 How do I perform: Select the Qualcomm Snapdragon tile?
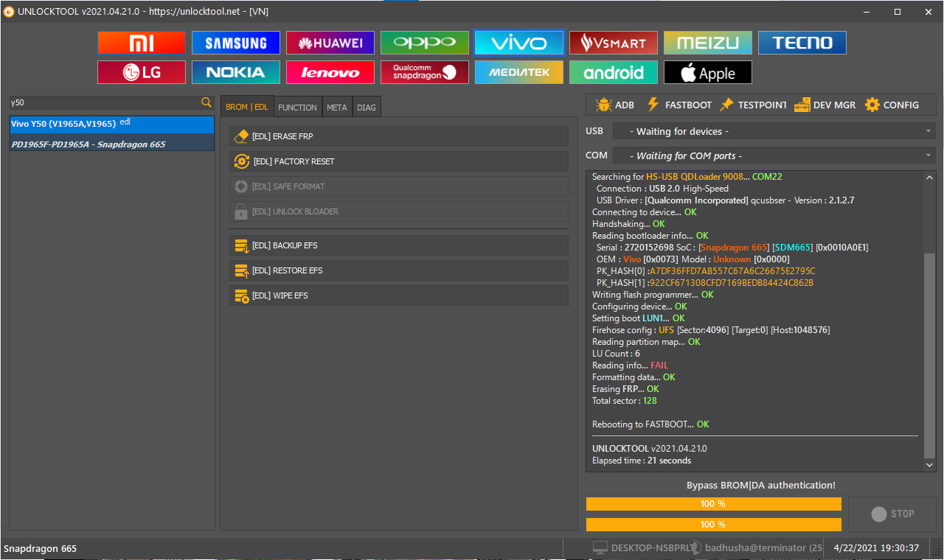coord(425,72)
